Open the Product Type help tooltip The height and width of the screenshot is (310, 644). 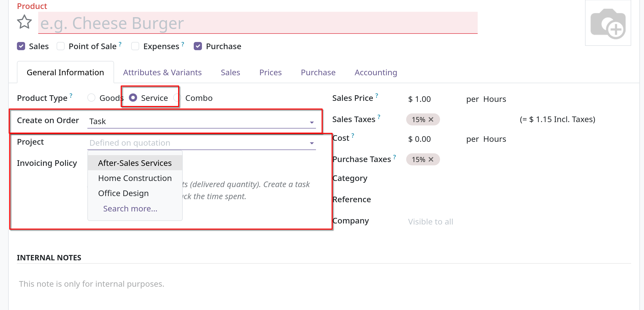71,95
